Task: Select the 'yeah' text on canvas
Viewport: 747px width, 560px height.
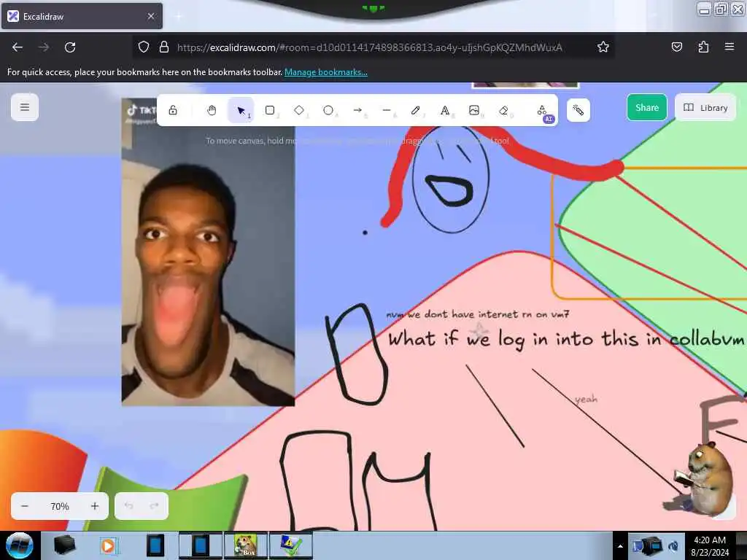Action: [586, 399]
